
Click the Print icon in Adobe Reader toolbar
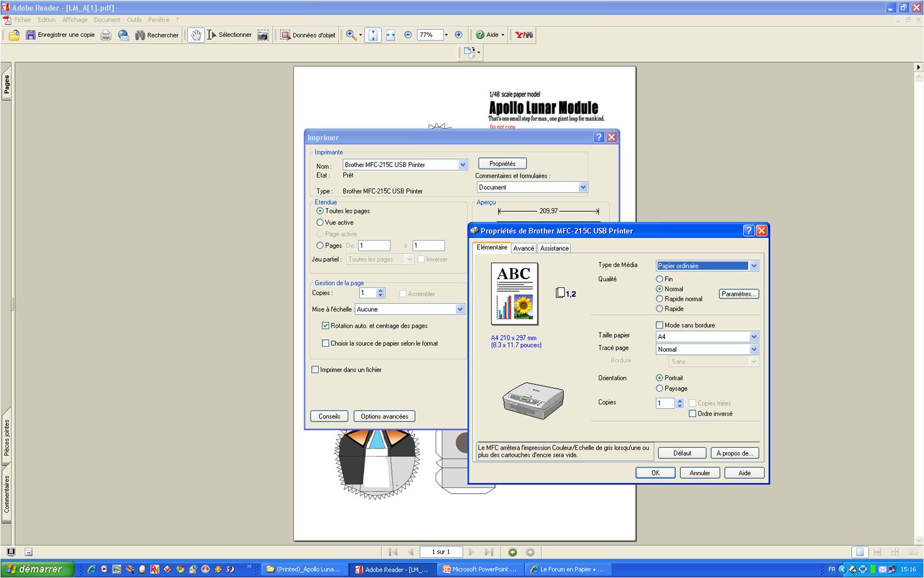click(x=106, y=35)
